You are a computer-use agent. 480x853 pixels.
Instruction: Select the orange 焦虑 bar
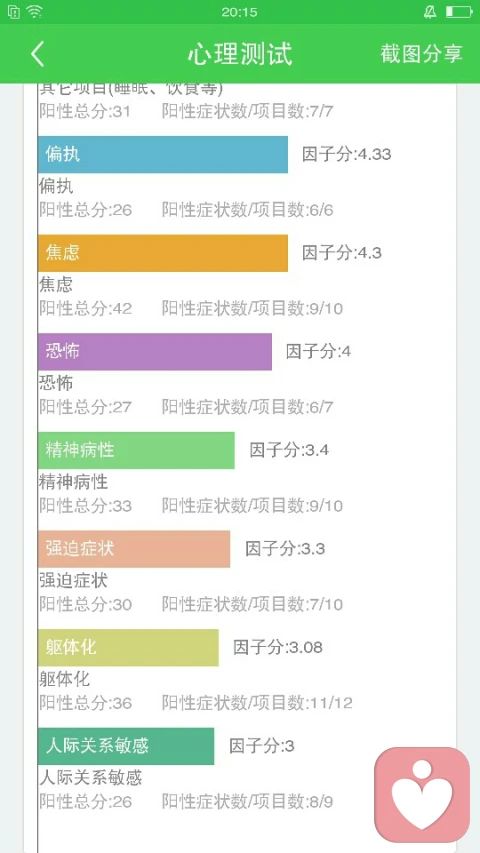[163, 253]
